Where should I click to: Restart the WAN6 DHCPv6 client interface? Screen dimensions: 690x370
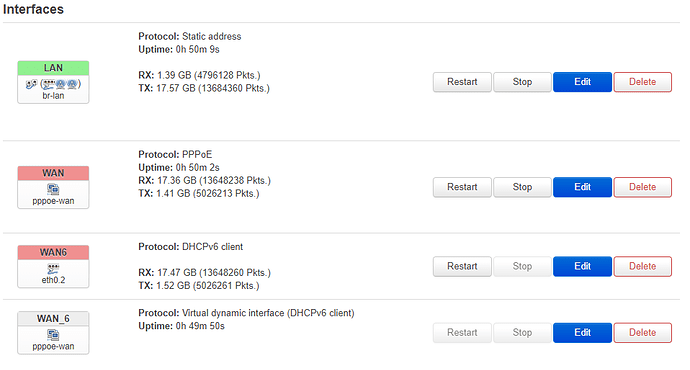462,266
